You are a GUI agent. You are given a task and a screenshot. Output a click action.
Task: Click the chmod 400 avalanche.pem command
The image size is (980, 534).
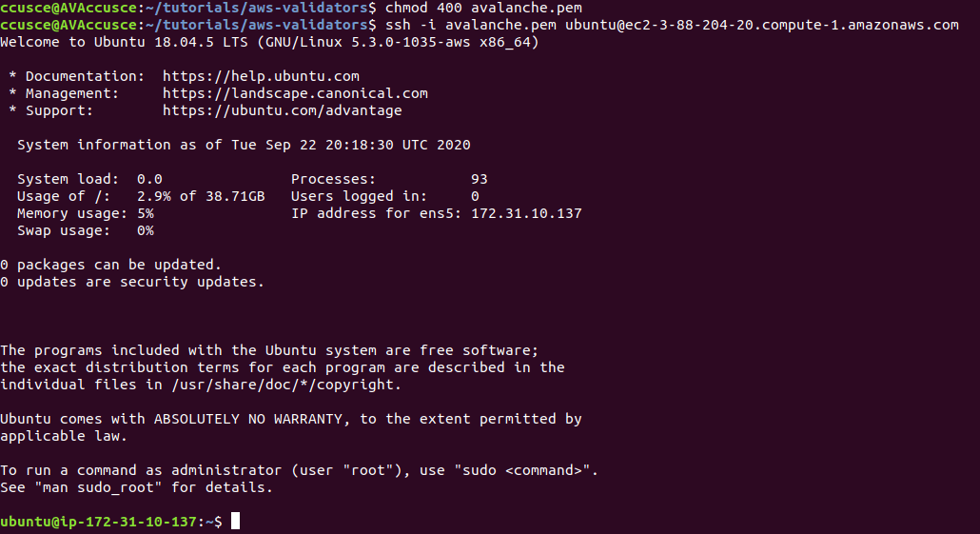(483, 8)
